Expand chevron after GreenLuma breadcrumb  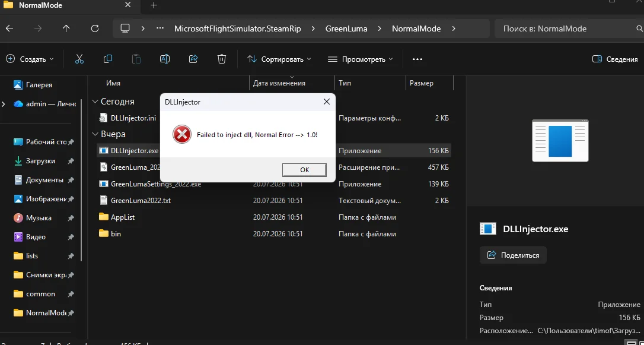point(380,29)
